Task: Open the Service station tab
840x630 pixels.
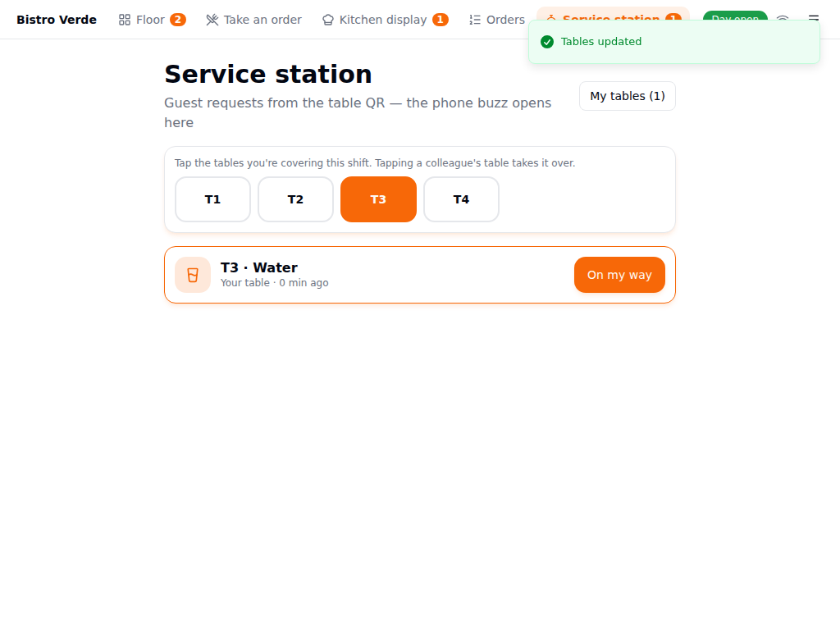Action: point(613,14)
